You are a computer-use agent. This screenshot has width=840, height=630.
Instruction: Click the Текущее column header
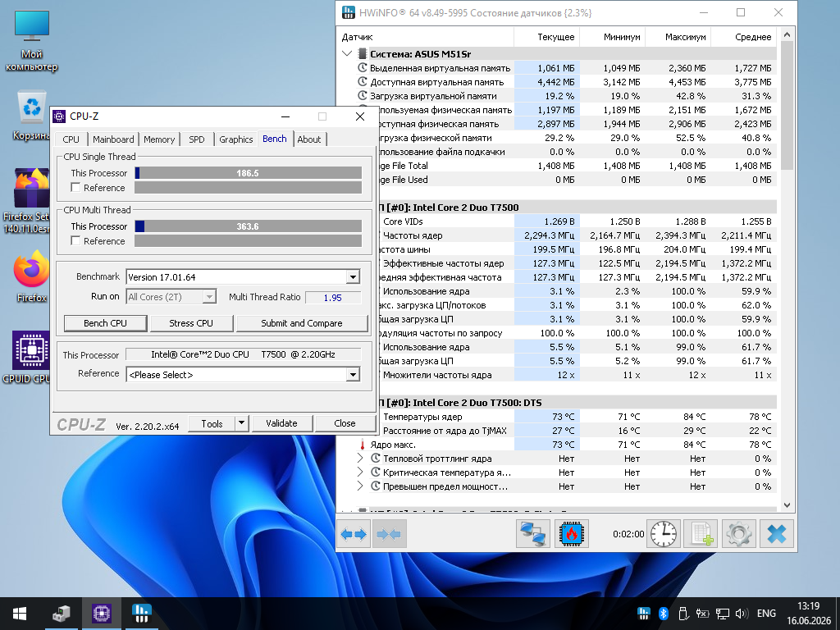pyautogui.click(x=546, y=37)
